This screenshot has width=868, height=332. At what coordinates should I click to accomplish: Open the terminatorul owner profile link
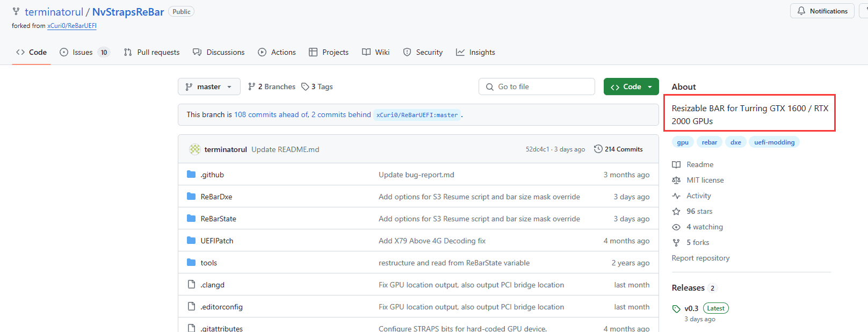pos(54,12)
